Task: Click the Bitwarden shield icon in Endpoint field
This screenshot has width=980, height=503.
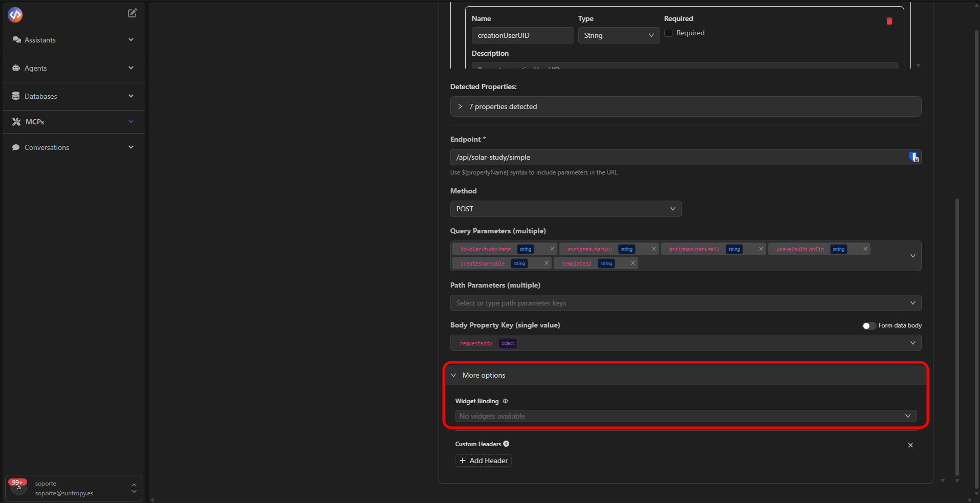Action: pyautogui.click(x=914, y=157)
